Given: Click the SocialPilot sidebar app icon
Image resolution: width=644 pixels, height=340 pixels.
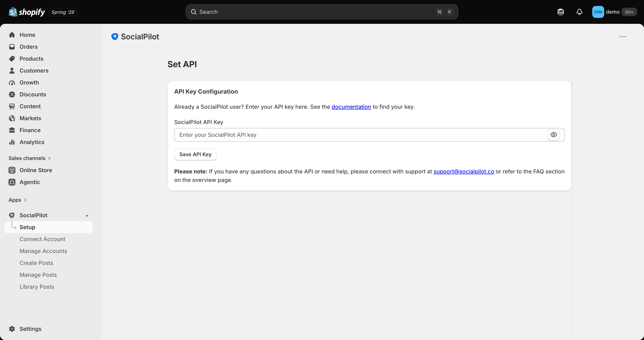Looking at the screenshot, I should point(12,215).
